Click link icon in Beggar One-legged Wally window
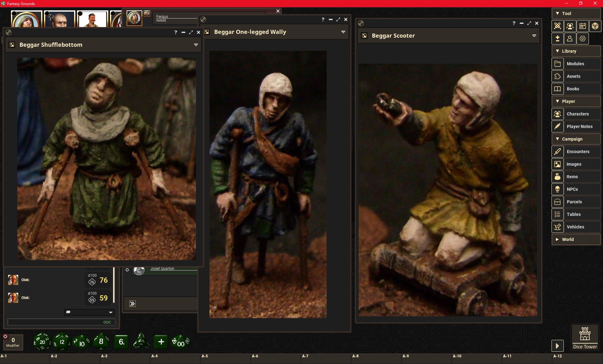 pyautogui.click(x=203, y=19)
